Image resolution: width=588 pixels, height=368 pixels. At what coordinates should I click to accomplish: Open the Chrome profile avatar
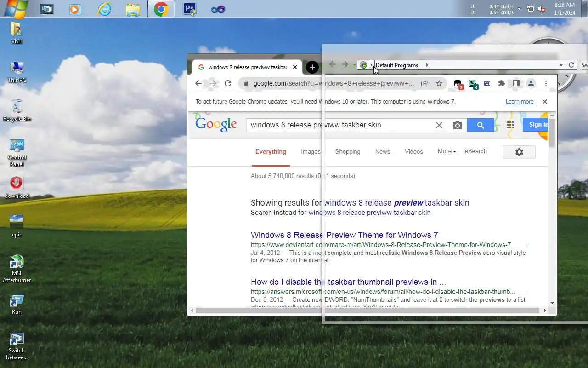(531, 83)
